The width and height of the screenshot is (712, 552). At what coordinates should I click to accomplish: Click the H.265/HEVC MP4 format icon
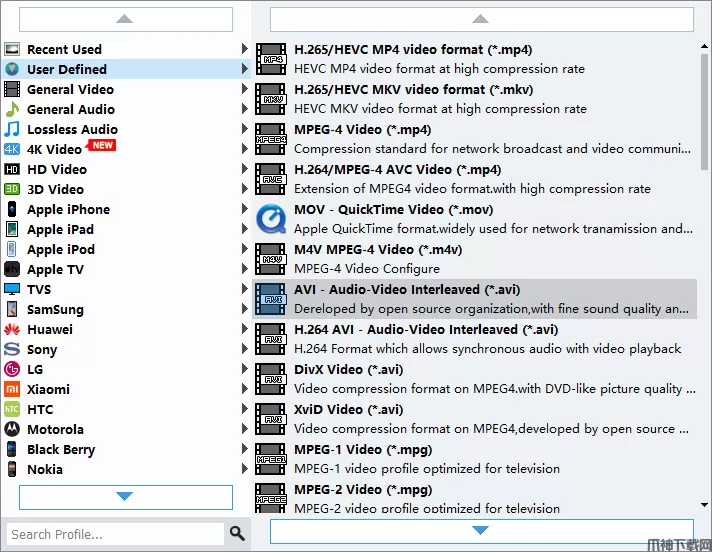click(271, 59)
